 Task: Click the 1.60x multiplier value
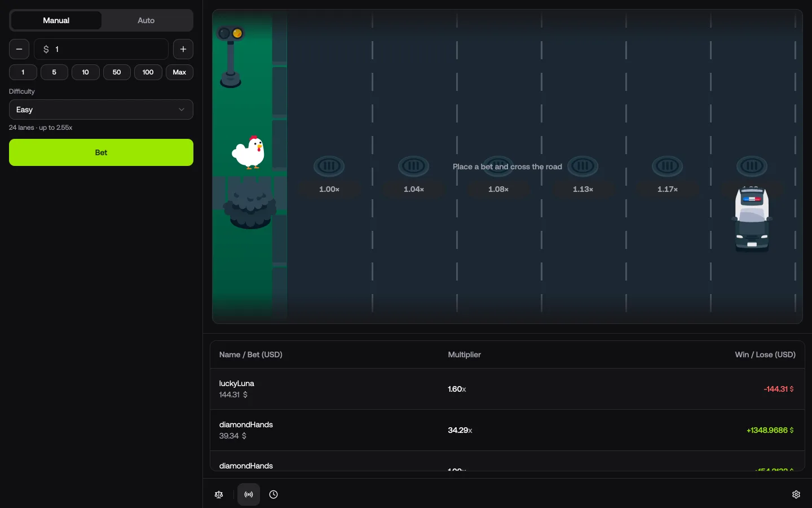[x=457, y=389]
